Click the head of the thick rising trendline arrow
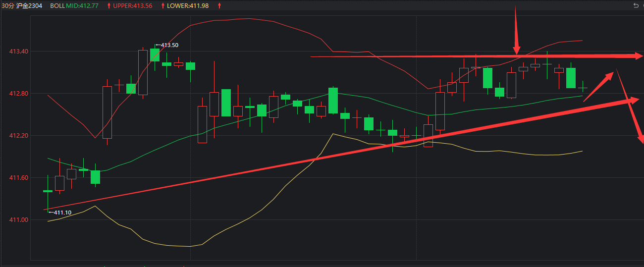The image size is (644, 267). coord(636,100)
